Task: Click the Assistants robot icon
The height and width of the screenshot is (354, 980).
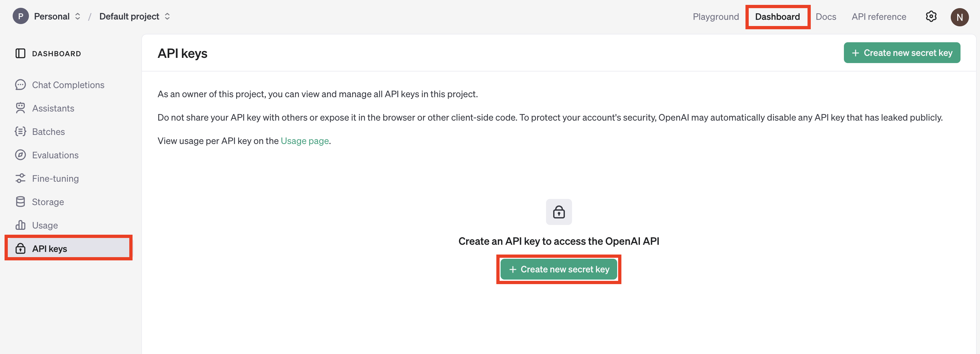Action: coord(20,108)
